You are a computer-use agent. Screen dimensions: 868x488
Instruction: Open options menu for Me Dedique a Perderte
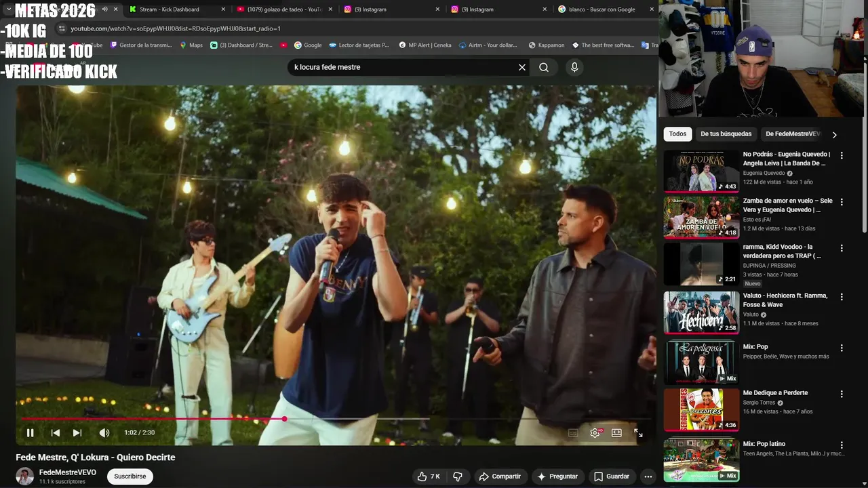click(x=842, y=394)
